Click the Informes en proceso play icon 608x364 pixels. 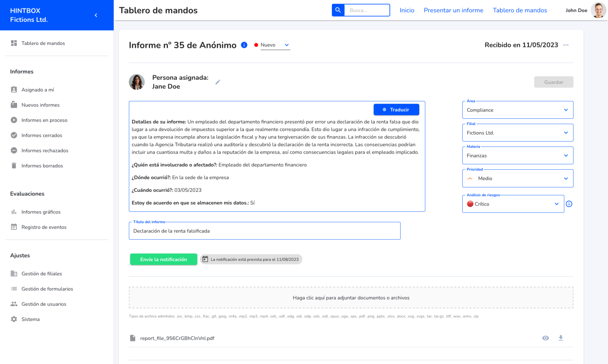(14, 120)
